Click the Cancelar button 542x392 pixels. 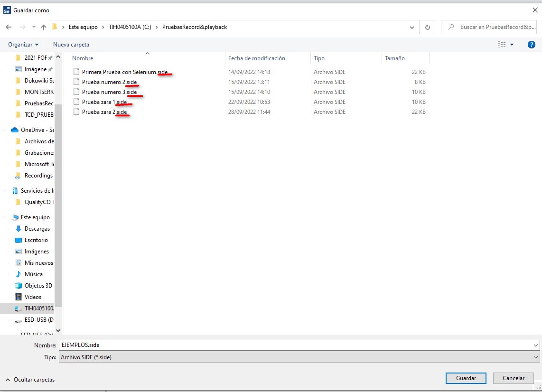pos(514,378)
